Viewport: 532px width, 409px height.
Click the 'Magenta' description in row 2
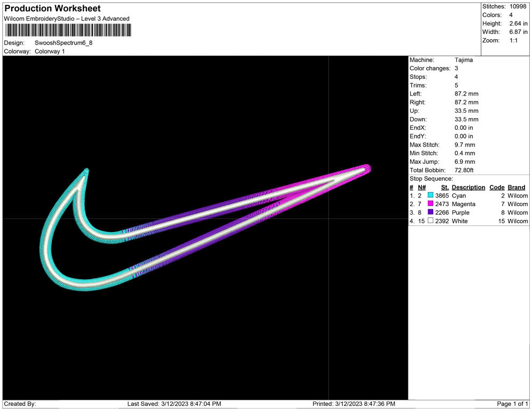(463, 204)
